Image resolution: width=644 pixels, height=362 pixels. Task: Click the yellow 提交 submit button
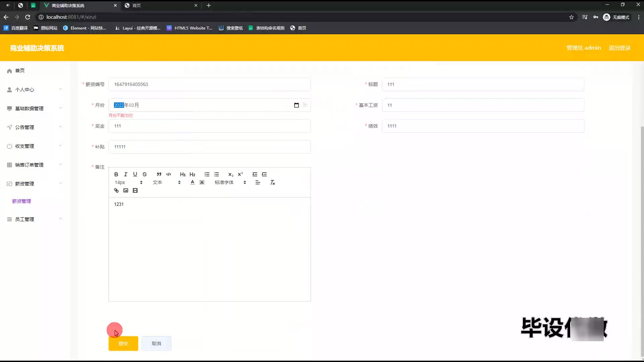[123, 344]
